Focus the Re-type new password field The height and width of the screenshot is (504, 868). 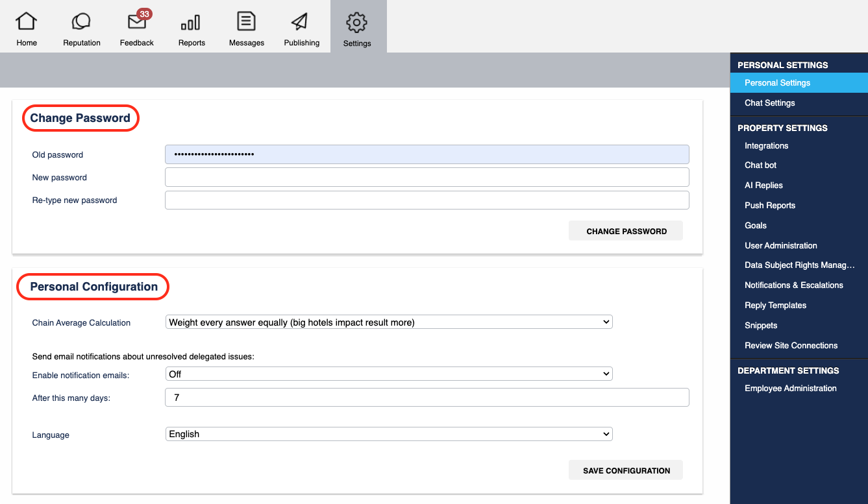(x=427, y=200)
